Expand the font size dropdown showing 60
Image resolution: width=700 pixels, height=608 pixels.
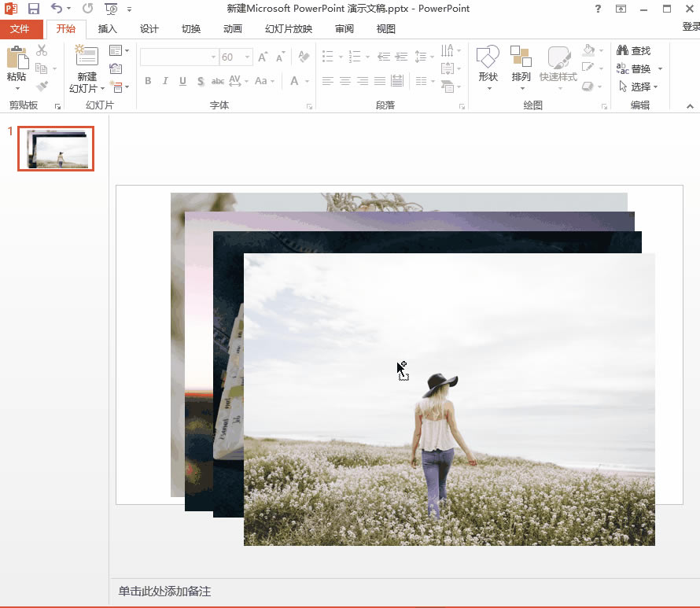pos(248,57)
